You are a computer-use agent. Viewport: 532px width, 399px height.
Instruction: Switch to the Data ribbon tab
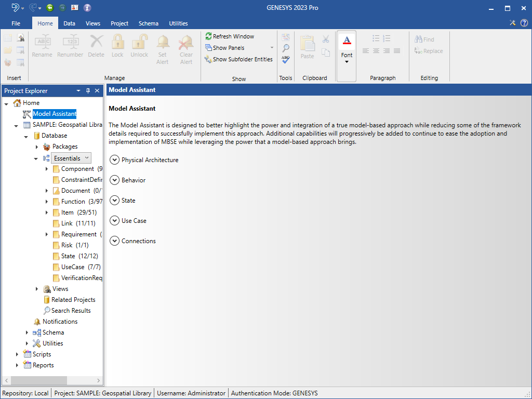(69, 23)
